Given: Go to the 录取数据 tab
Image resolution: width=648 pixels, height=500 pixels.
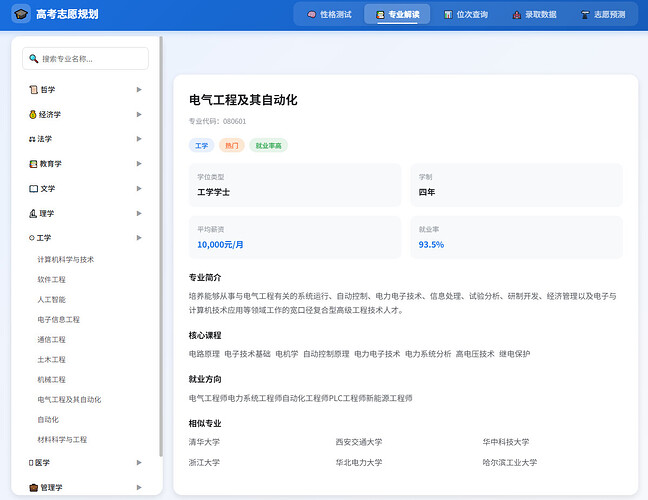Looking at the screenshot, I should 534,15.
